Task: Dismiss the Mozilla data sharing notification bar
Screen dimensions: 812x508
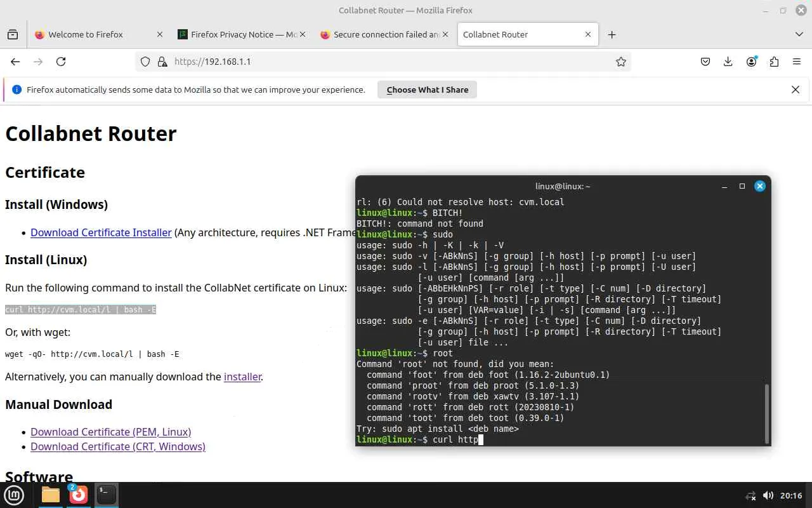Action: (796, 90)
